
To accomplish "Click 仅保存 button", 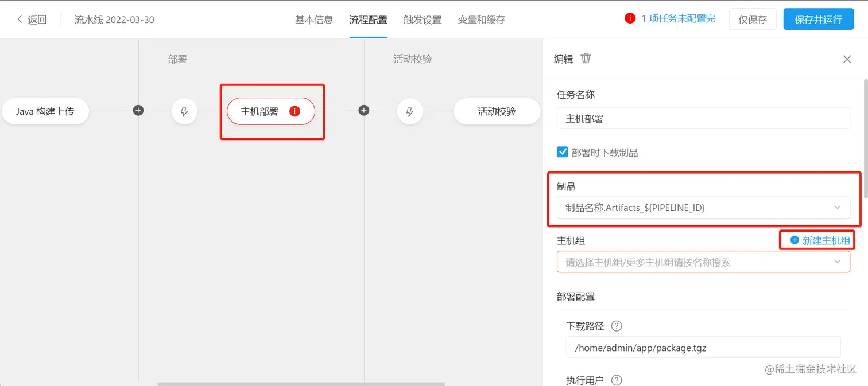I will coord(753,19).
